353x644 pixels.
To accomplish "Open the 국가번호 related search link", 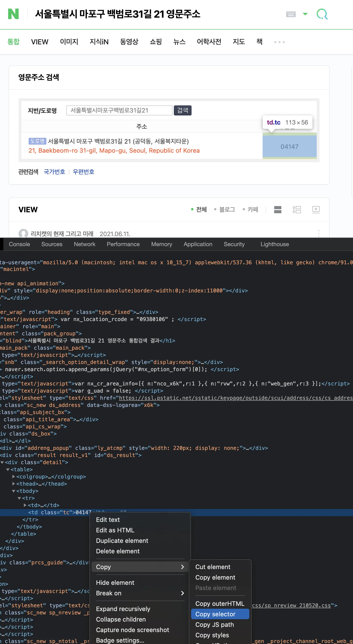I will pyautogui.click(x=54, y=172).
